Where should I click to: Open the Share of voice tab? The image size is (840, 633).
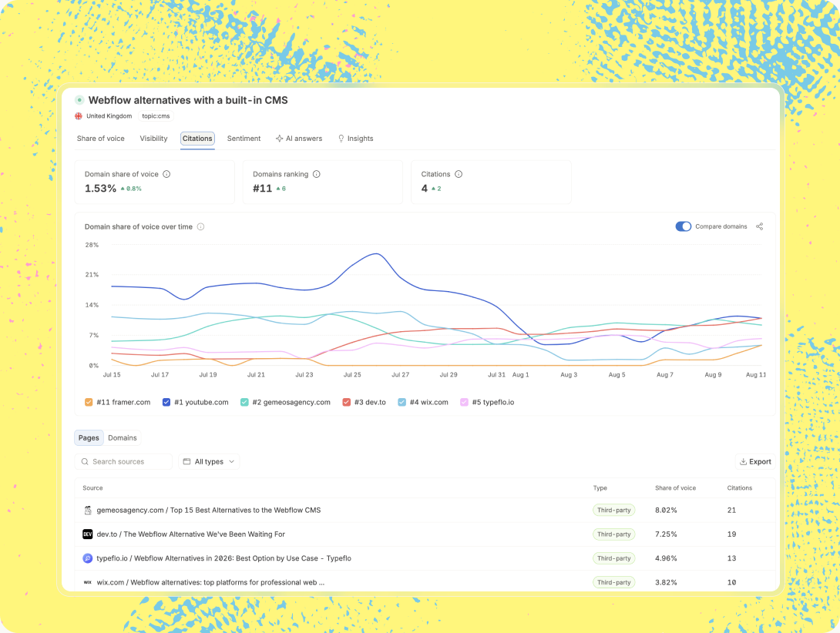coord(101,139)
